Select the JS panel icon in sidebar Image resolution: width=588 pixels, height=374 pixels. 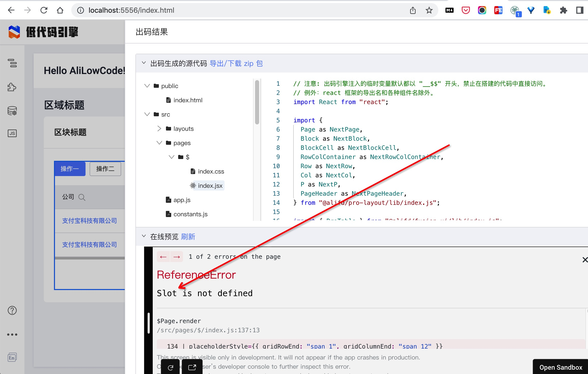[12, 133]
